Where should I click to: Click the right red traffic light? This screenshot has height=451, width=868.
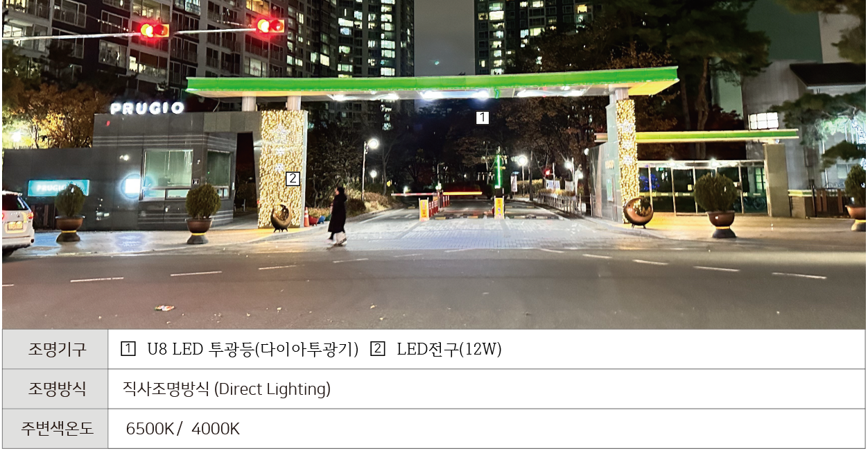[270, 26]
